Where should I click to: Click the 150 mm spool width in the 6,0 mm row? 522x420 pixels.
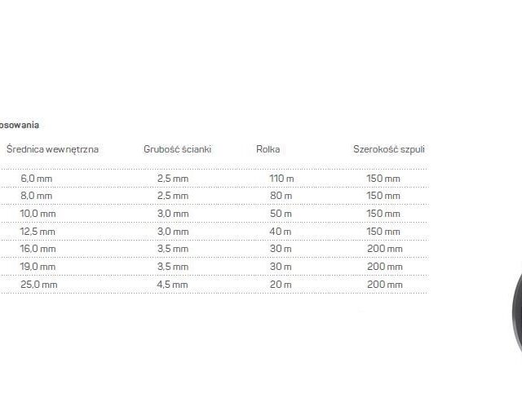[x=383, y=179]
